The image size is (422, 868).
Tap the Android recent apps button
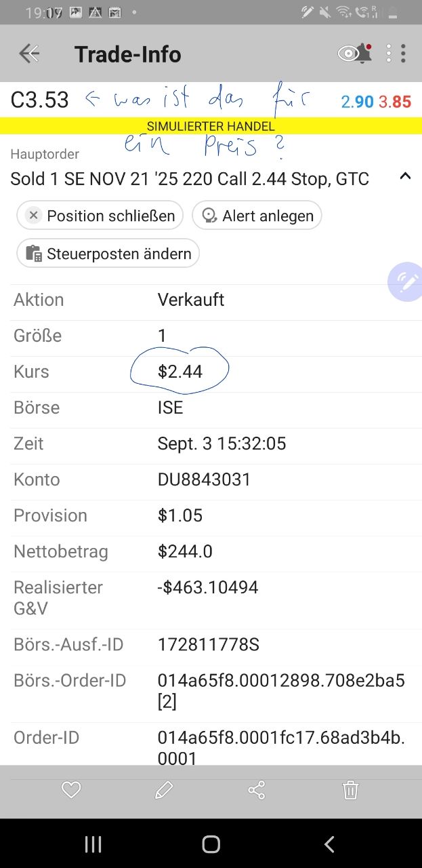click(x=93, y=844)
